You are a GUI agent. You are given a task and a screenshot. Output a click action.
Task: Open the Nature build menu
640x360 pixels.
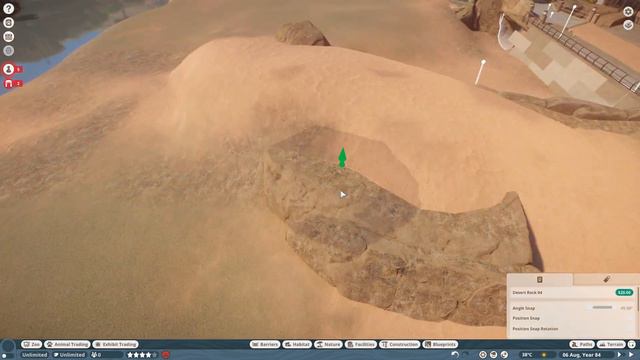pos(328,344)
